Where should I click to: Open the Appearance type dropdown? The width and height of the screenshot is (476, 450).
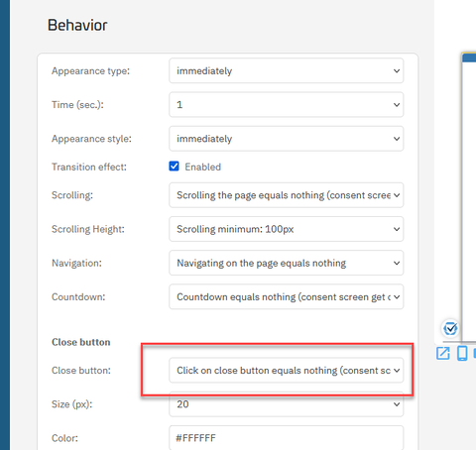pyautogui.click(x=287, y=70)
